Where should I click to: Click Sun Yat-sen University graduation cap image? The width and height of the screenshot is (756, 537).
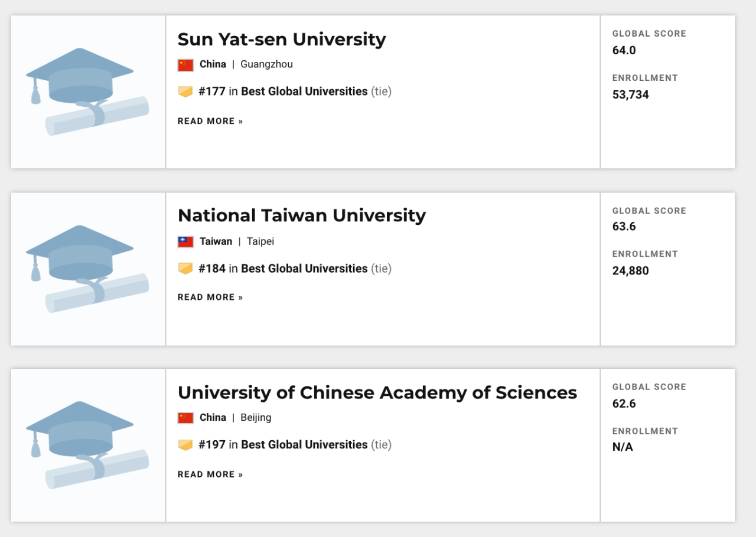tap(87, 91)
